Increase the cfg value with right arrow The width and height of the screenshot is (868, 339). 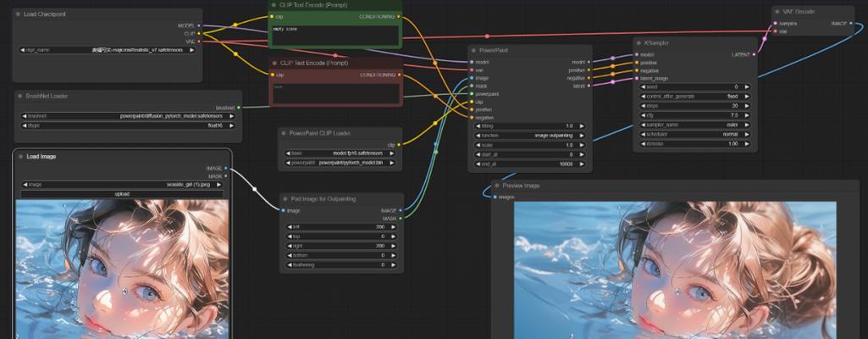coord(746,115)
